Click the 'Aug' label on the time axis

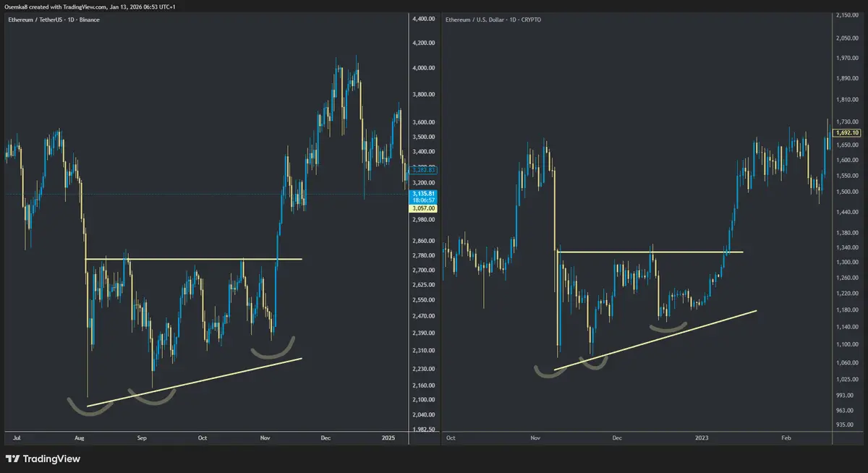(x=80, y=438)
